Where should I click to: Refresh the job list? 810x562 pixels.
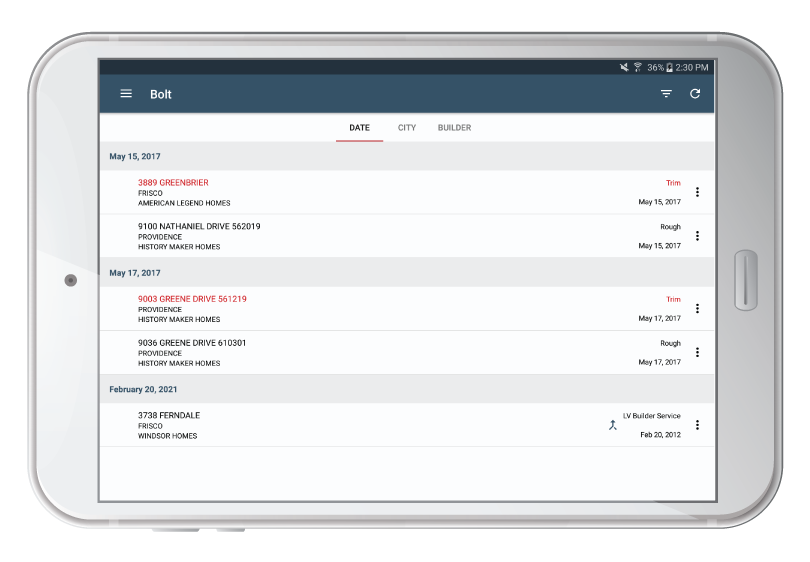click(x=695, y=94)
